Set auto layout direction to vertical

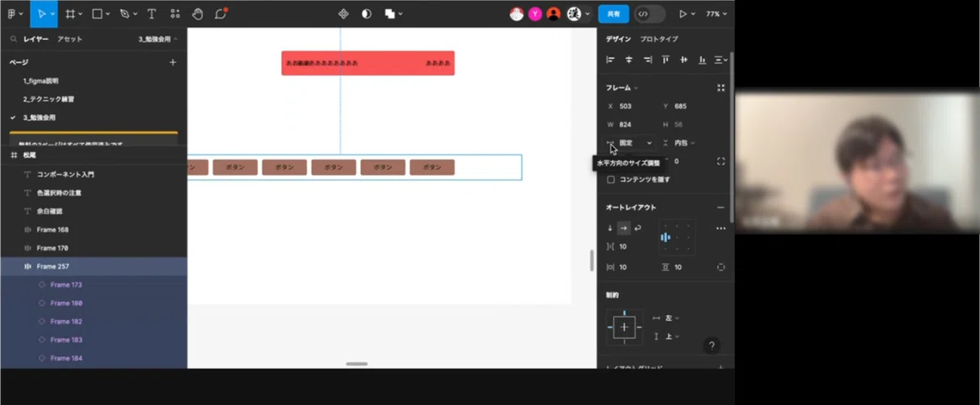610,229
